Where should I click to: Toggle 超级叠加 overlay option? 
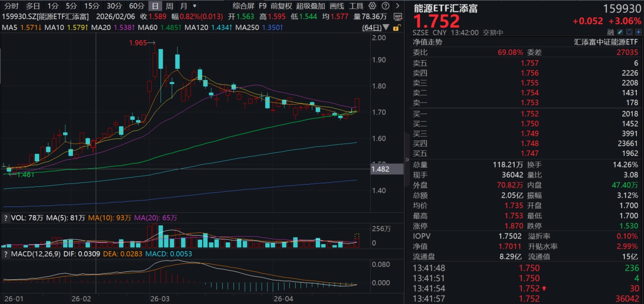[x=310, y=6]
